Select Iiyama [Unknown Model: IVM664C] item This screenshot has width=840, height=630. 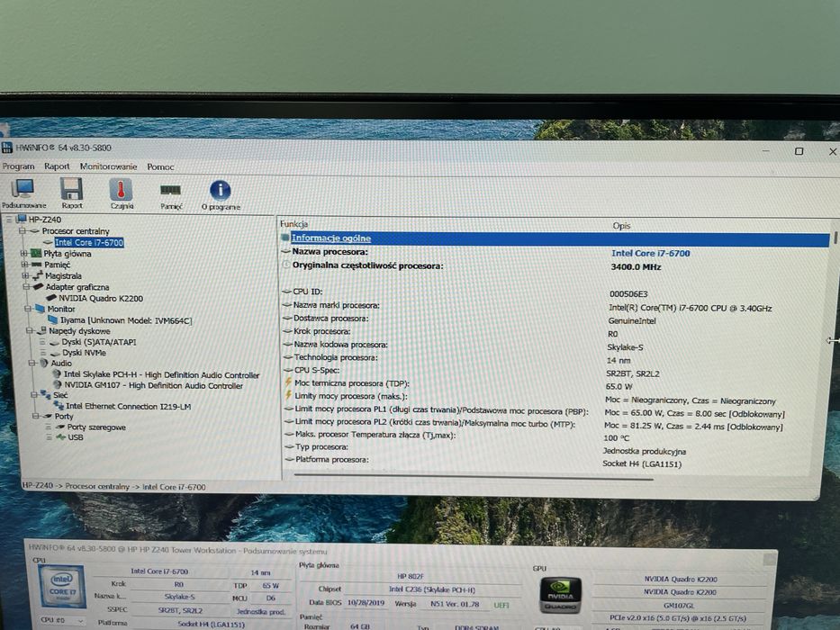coord(126,319)
